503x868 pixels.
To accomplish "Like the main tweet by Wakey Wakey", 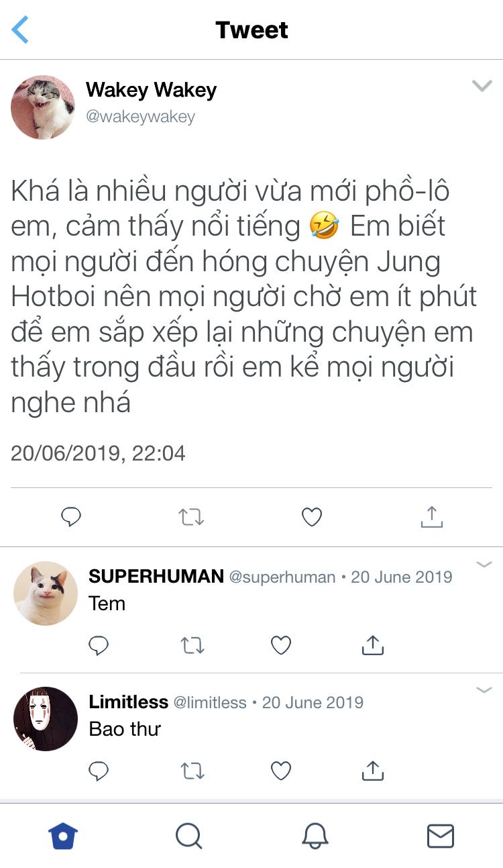I will click(312, 516).
